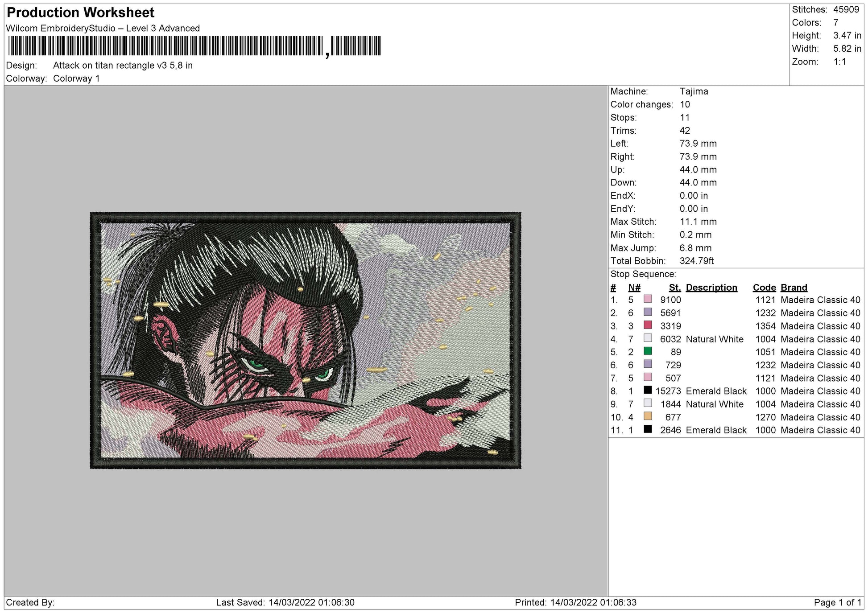Click 'Natural White' description in stop 4
868x613 pixels.
[715, 339]
